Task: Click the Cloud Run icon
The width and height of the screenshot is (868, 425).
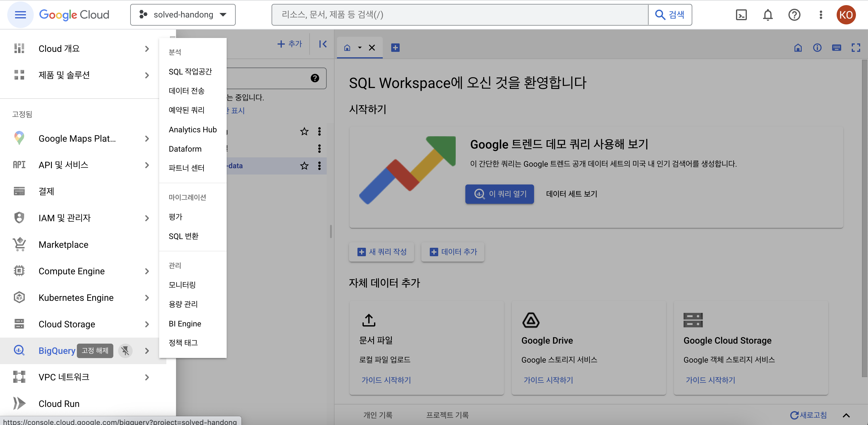Action: coord(19,403)
